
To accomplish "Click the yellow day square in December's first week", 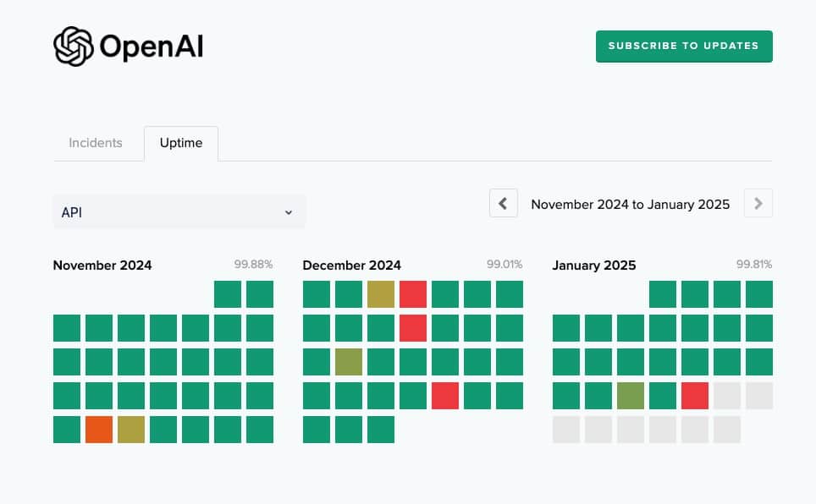I will pyautogui.click(x=381, y=294).
